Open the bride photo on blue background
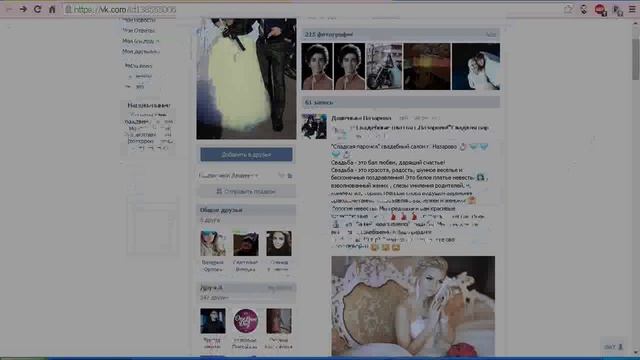The height and width of the screenshot is (360, 640). point(476,66)
